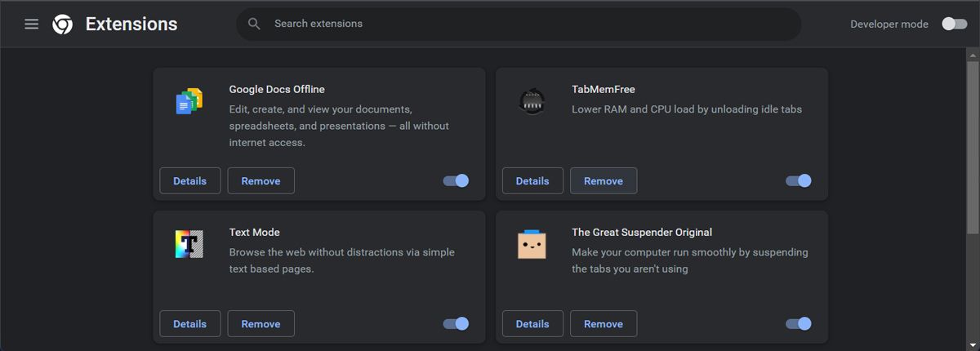
Task: Remove the TabMemFree extension
Action: coord(604,181)
